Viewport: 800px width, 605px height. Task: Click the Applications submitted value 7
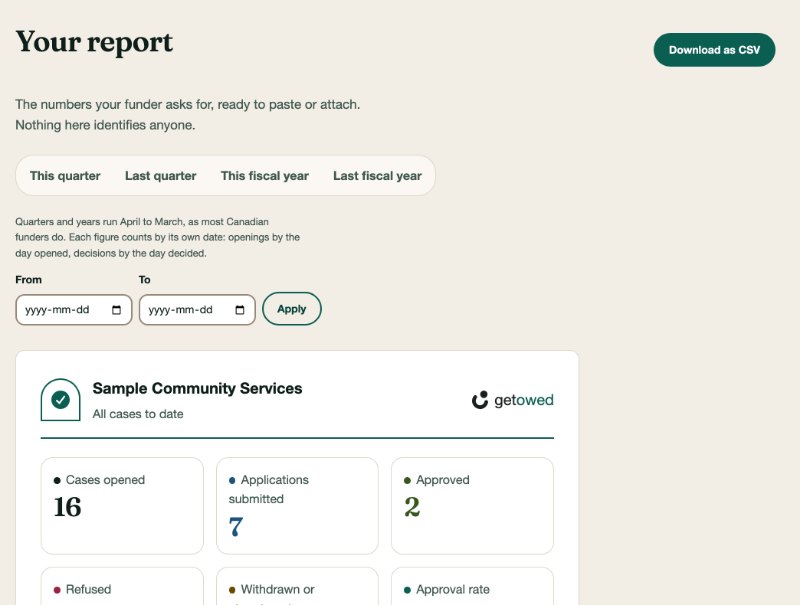236,526
